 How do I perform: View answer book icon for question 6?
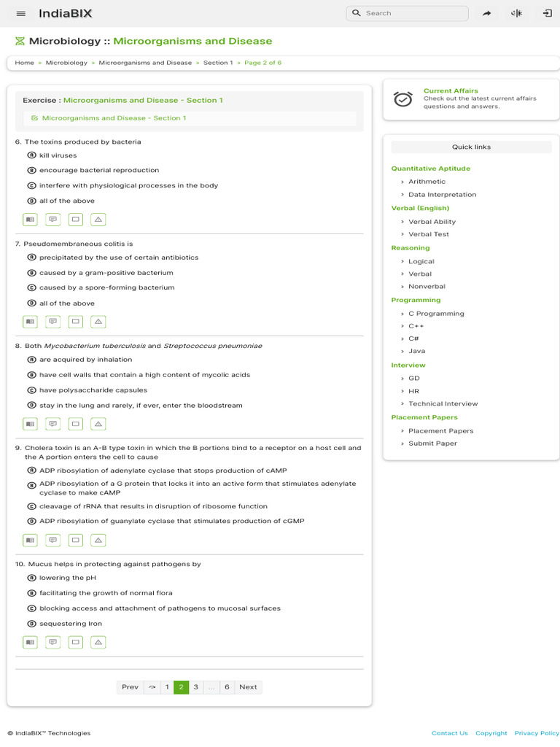coord(30,219)
